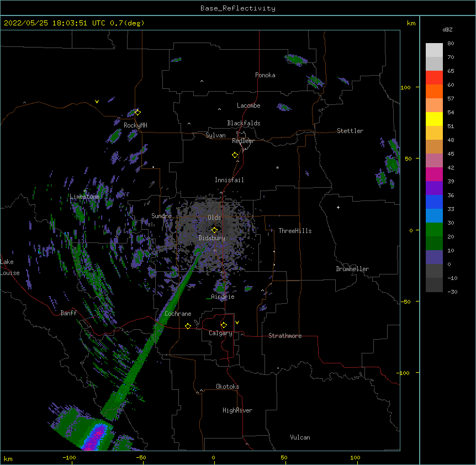Screen dimensions: 476x465
Task: Click the Sundre town label
Action: pyautogui.click(x=161, y=216)
